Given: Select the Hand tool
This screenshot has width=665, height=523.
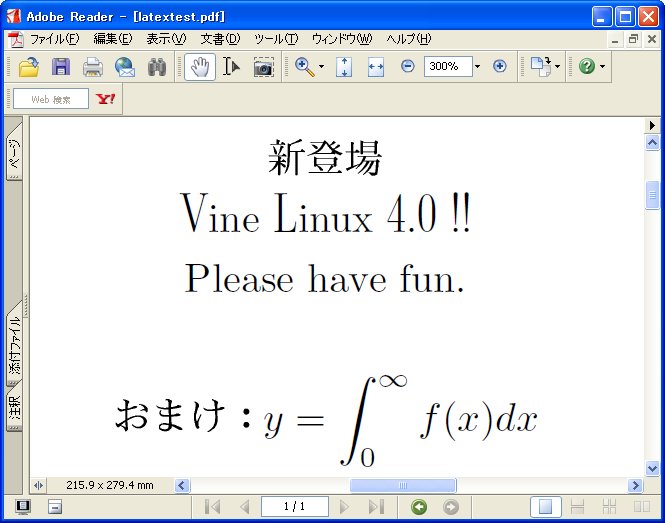Looking at the screenshot, I should point(200,67).
